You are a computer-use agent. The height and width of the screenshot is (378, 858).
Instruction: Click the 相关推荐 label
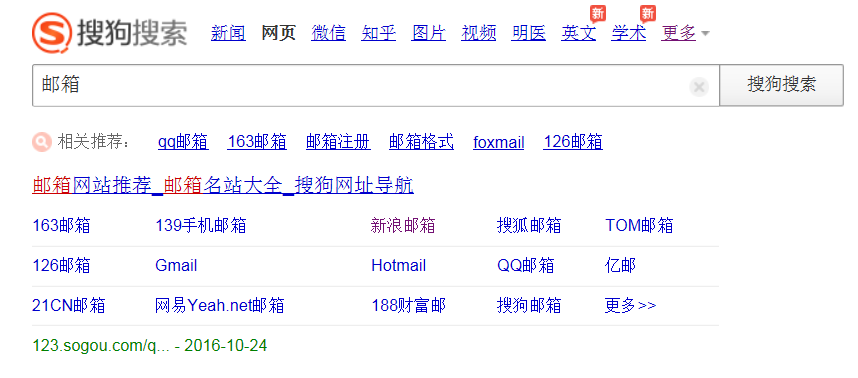tap(95, 142)
